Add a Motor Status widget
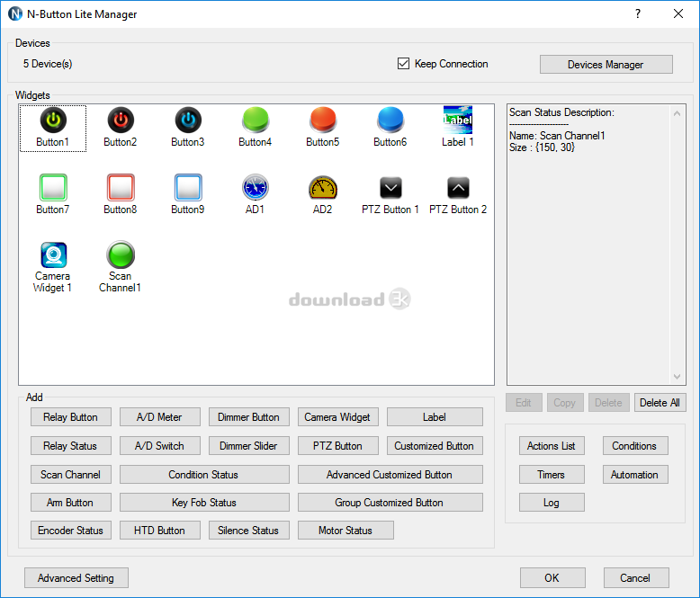The width and height of the screenshot is (700, 598). click(x=346, y=531)
